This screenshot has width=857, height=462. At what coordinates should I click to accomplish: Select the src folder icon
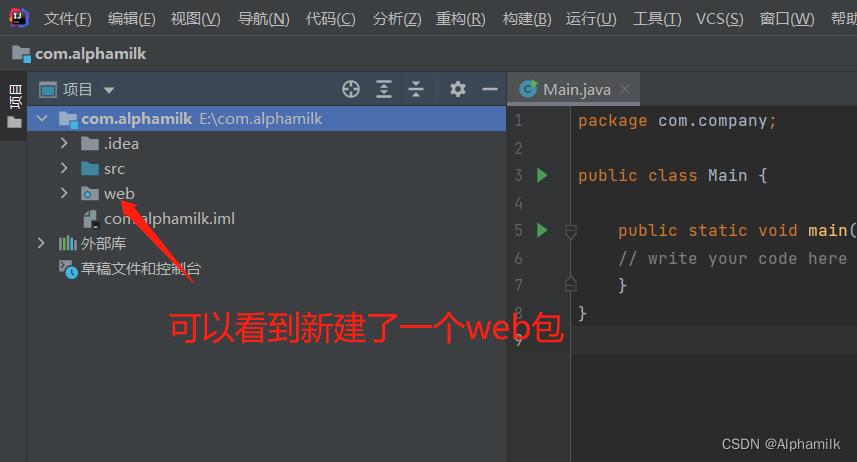coord(90,168)
